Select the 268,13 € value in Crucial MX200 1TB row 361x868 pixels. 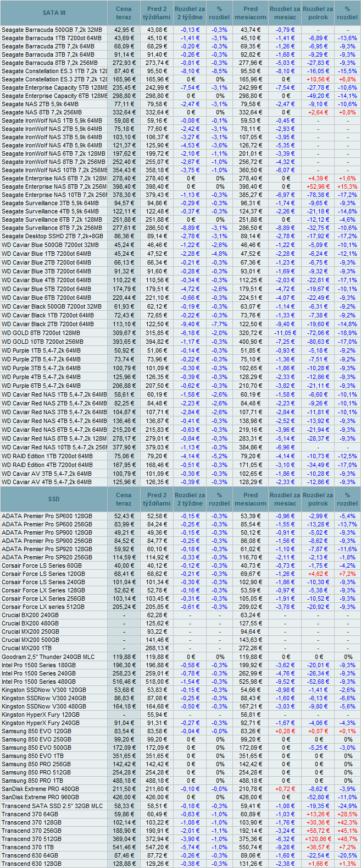157,648
